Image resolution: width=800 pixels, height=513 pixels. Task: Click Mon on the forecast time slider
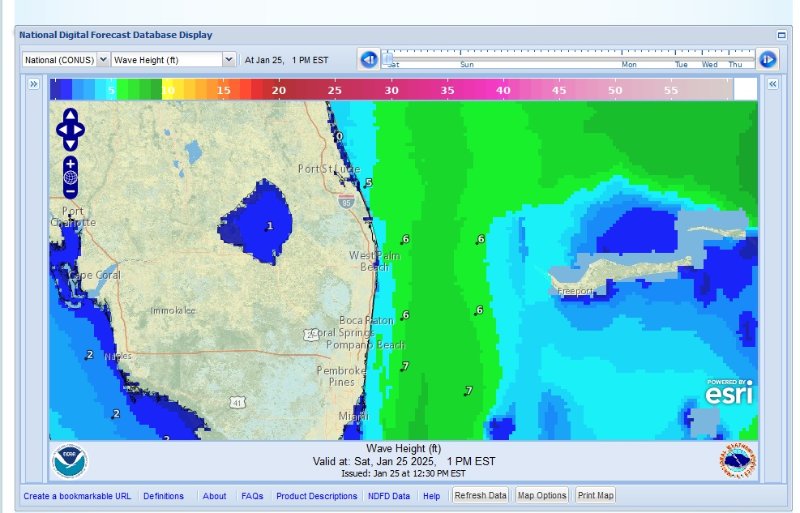tap(629, 64)
